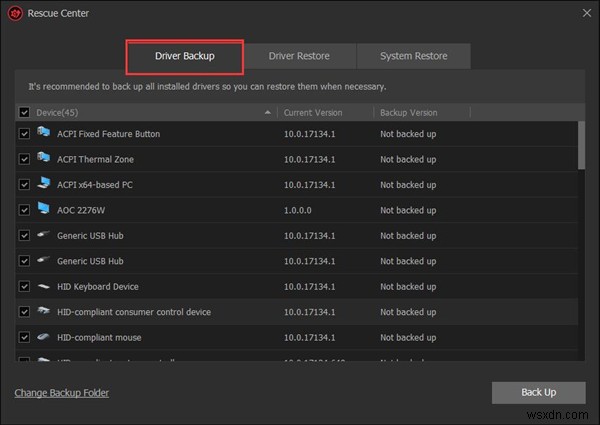Click the Device column sort arrow
The height and width of the screenshot is (425, 600).
pyautogui.click(x=267, y=113)
